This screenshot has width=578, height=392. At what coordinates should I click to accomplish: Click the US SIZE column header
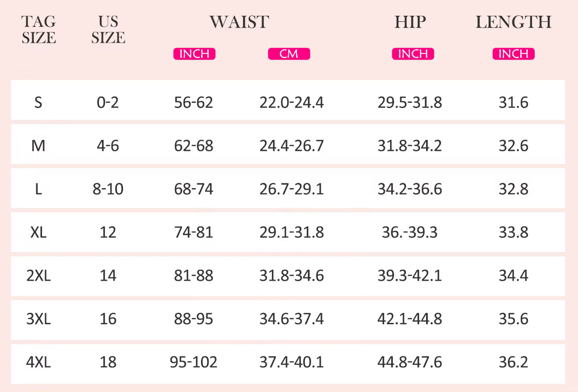click(x=108, y=30)
